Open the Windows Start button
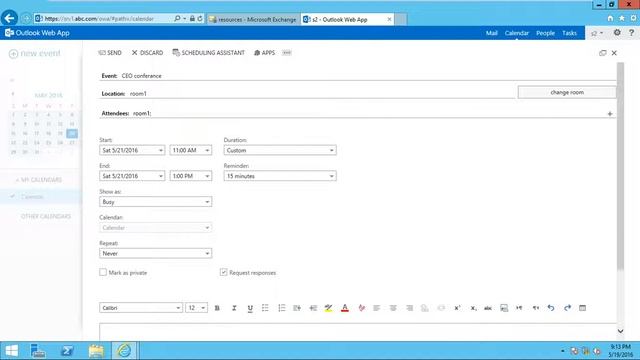640x360 pixels. 11,351
